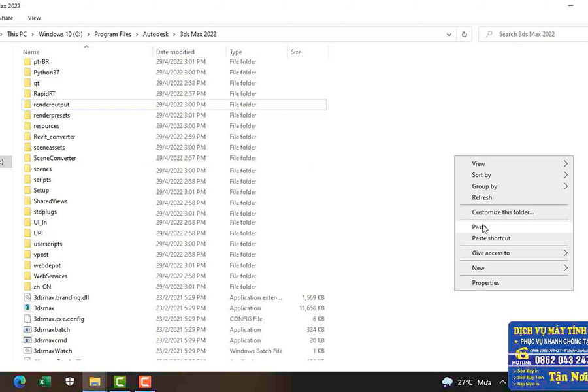Click the RapidRT folder icon
Viewport: 588px width, 392px height.
click(27, 94)
